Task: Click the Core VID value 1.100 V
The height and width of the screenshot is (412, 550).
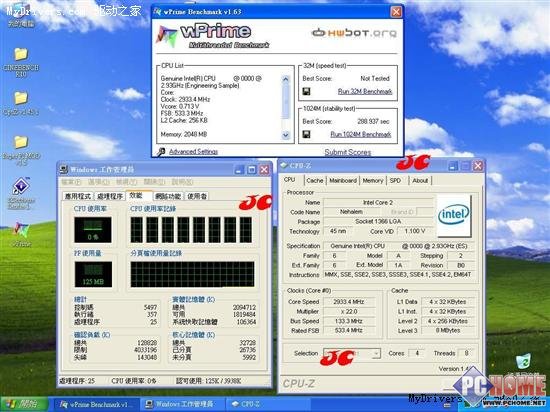Action: (415, 231)
